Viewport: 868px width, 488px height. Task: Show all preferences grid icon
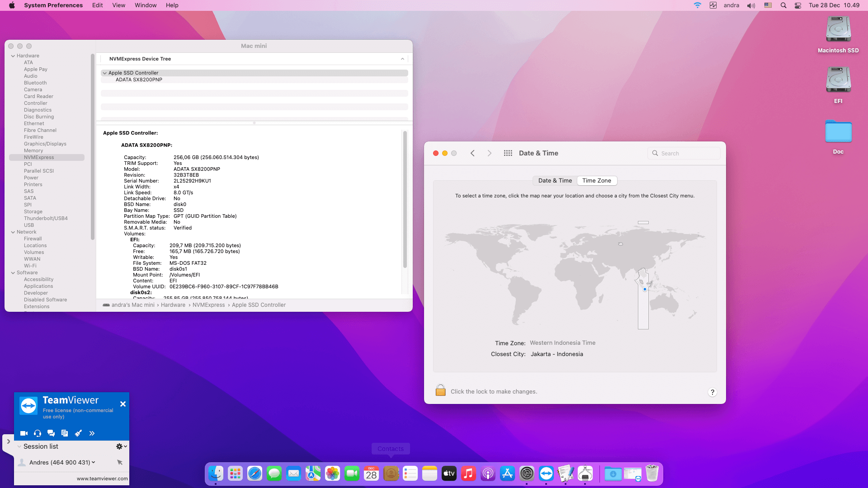[x=508, y=153]
